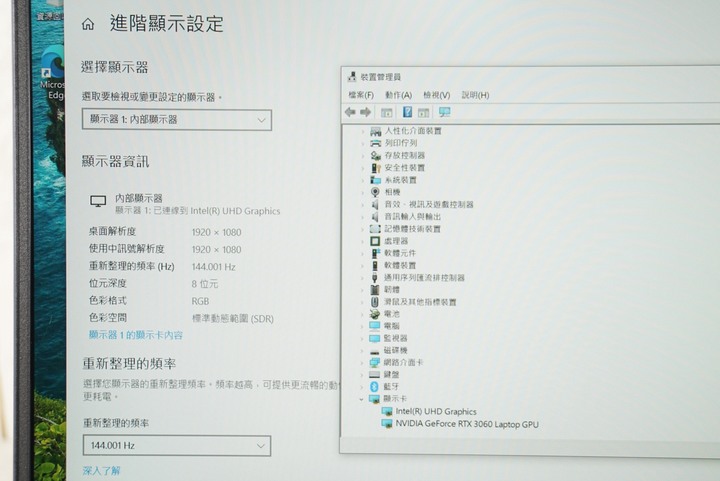Click the 人性化介面裝置 category icon
The width and height of the screenshot is (720, 481).
[x=376, y=131]
